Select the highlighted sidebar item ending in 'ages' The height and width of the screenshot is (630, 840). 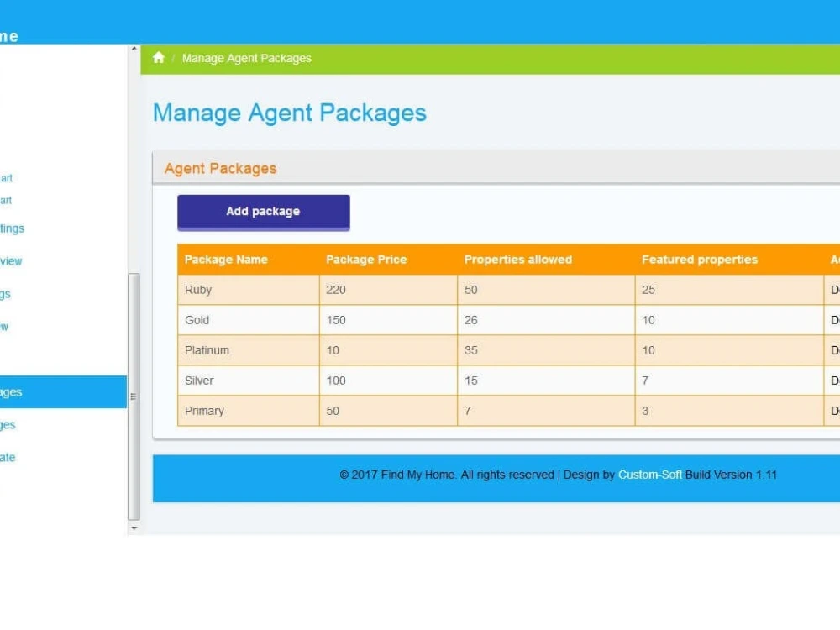click(63, 391)
